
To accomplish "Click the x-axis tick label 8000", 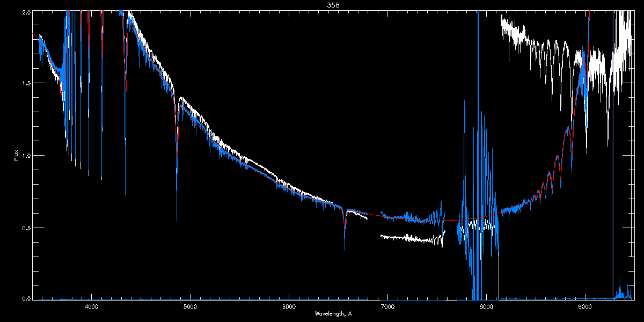I will pos(486,306).
